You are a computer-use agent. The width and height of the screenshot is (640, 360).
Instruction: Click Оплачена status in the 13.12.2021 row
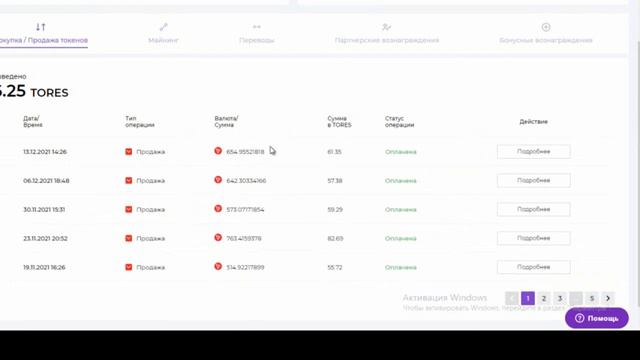click(x=400, y=152)
